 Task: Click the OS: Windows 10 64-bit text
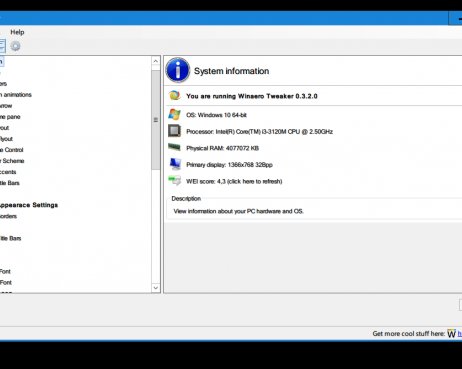(x=216, y=115)
